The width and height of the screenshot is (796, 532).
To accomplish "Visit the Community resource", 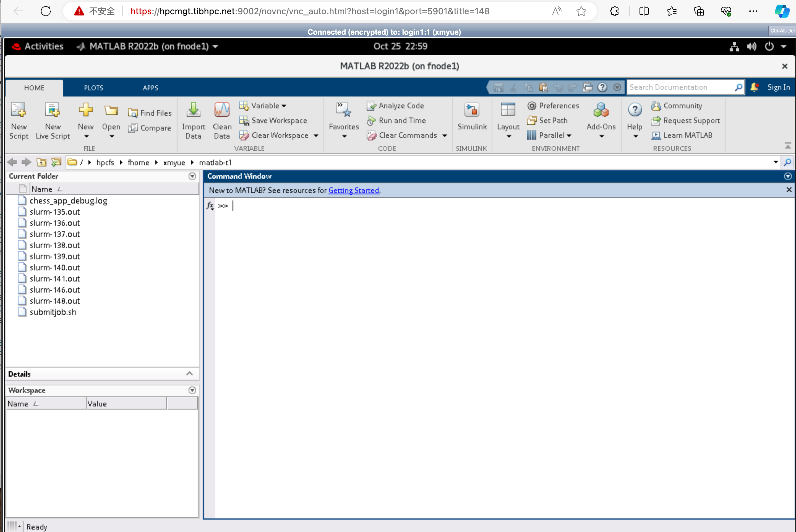I will click(677, 106).
